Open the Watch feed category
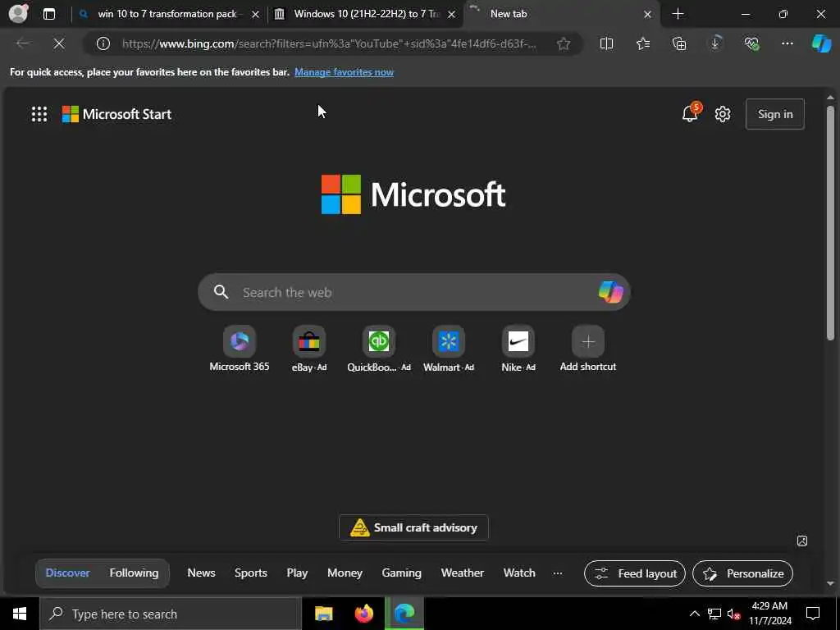The image size is (840, 630). [x=519, y=573]
